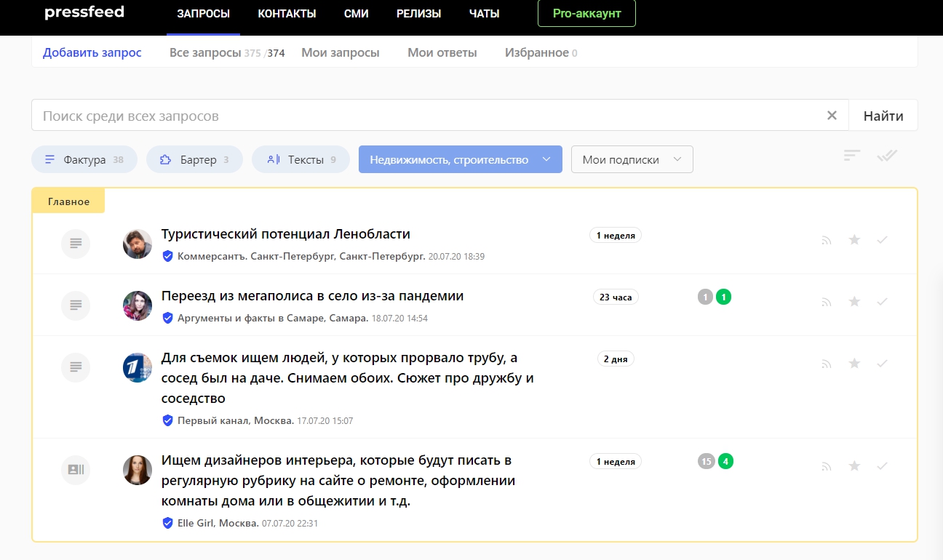
Task: Mark Туристический потенциал request as read
Action: [x=882, y=240]
